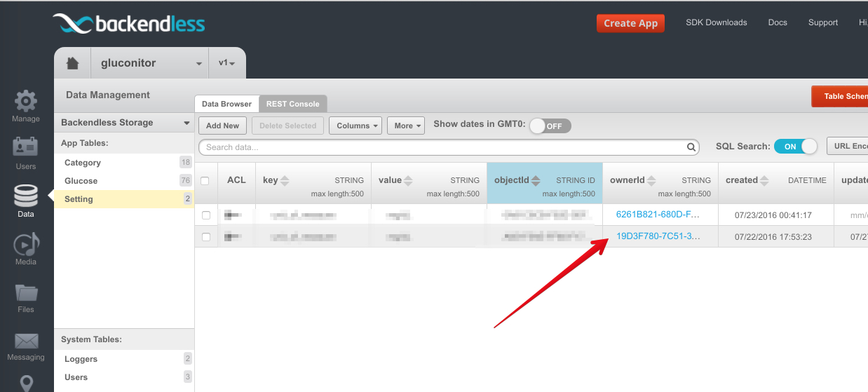Open ownerId link 6261B821-680D-F...
The height and width of the screenshot is (392, 868).
[x=658, y=214]
